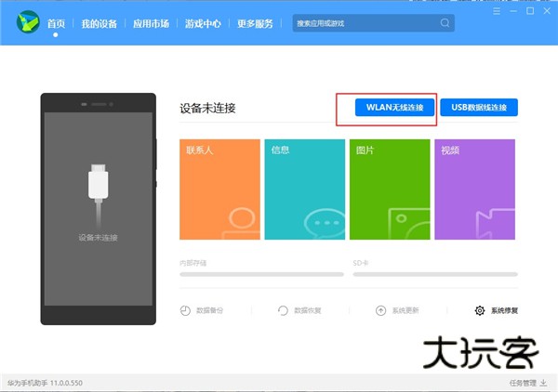The height and width of the screenshot is (392, 558).
Task: Open the purple 视频 videos tile
Action: coord(474,189)
